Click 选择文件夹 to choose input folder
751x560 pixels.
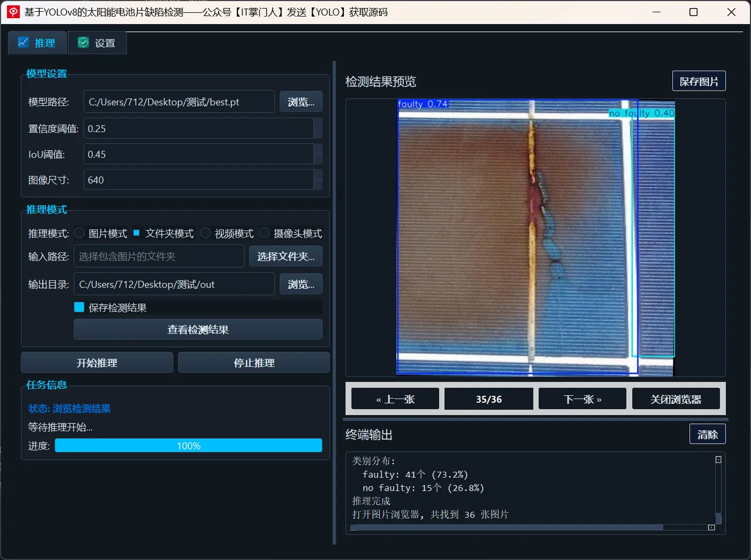tap(285, 256)
